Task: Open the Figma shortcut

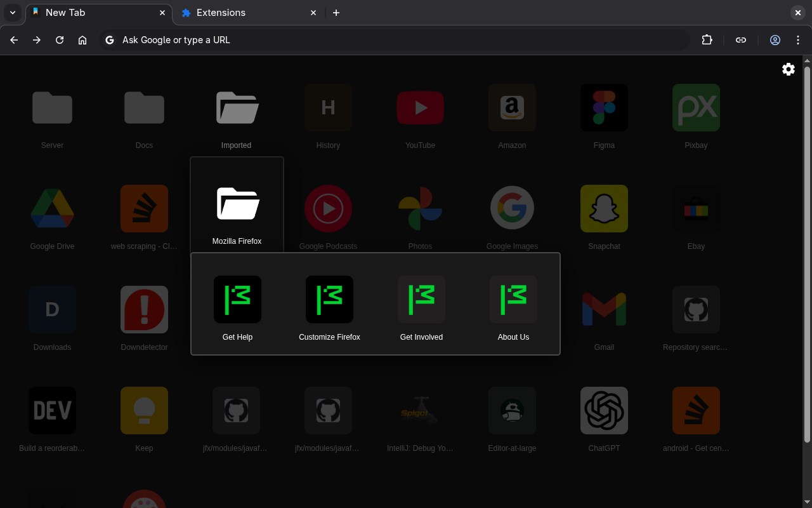Action: point(604,116)
